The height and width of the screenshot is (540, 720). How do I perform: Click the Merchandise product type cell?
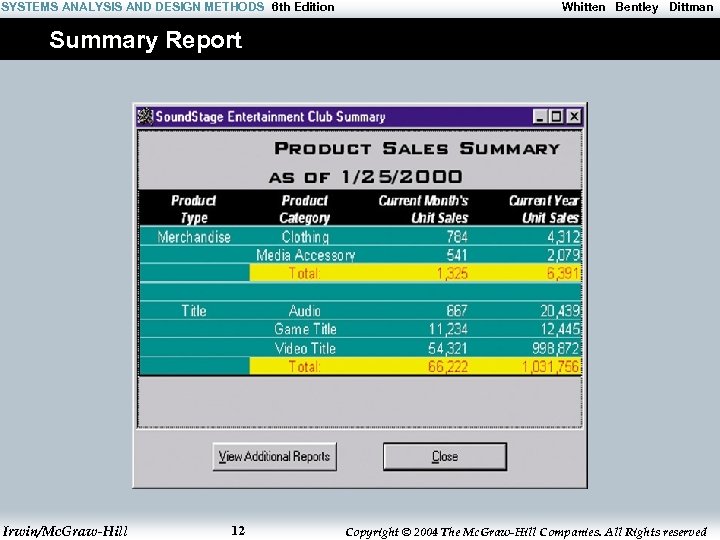click(194, 237)
